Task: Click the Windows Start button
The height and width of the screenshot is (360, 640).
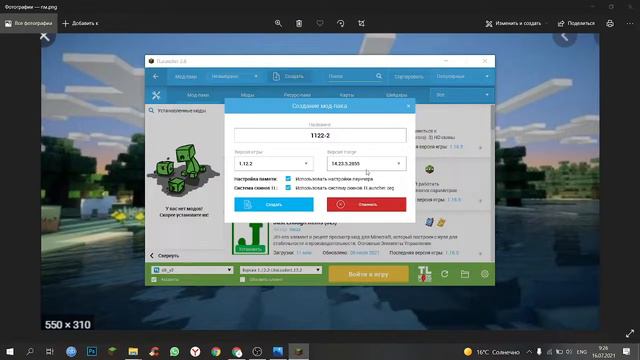Action: pos(10,351)
